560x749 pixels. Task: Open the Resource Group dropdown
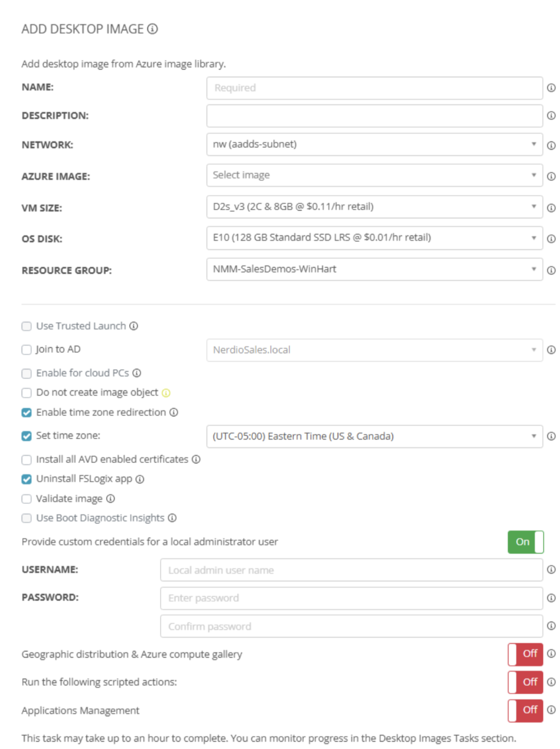point(374,269)
